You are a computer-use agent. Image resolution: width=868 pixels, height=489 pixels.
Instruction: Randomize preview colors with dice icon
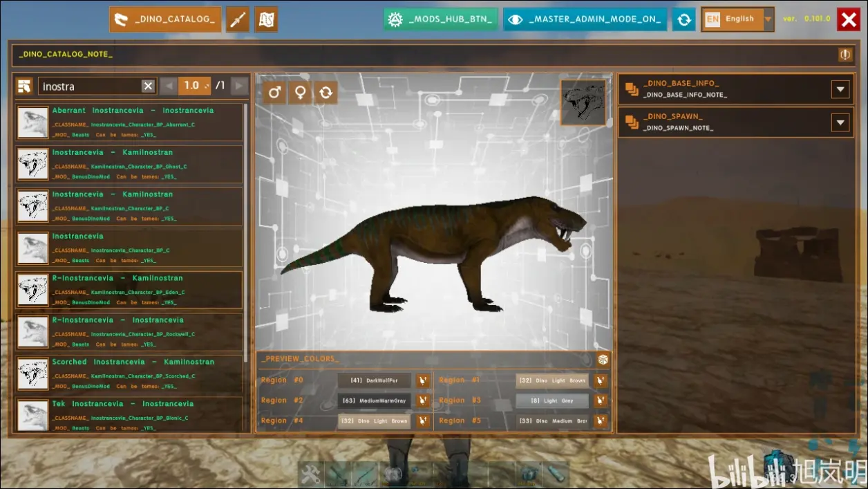(x=603, y=360)
